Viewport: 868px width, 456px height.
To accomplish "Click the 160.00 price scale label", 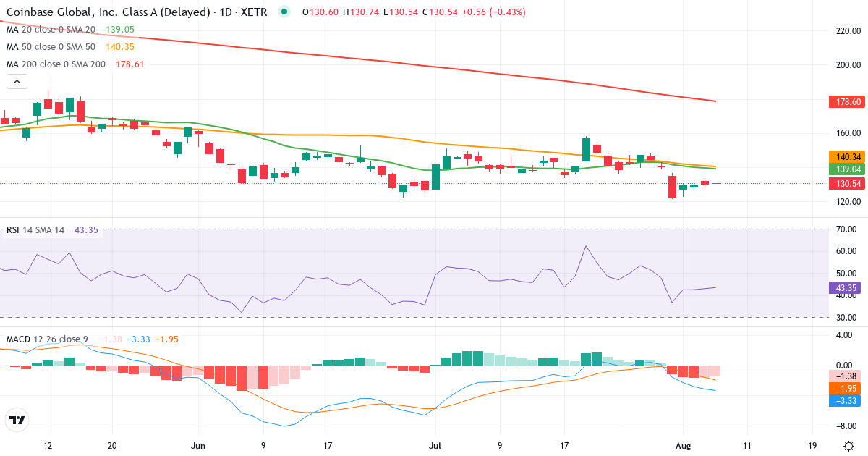I will click(848, 133).
